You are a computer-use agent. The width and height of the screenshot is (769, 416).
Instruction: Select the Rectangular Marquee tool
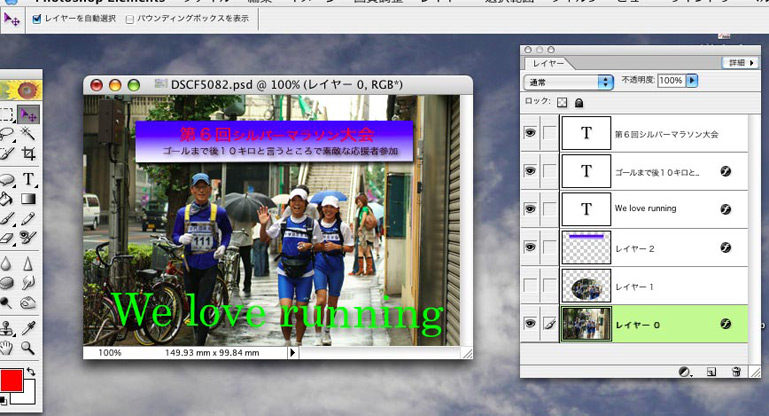click(6, 115)
